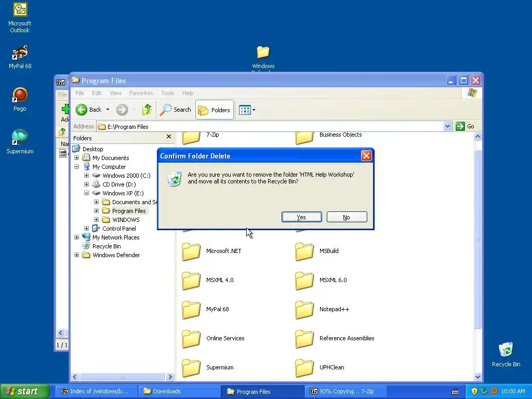Close the Confirm Folder Delete dialog
532x399 pixels.
(x=366, y=156)
